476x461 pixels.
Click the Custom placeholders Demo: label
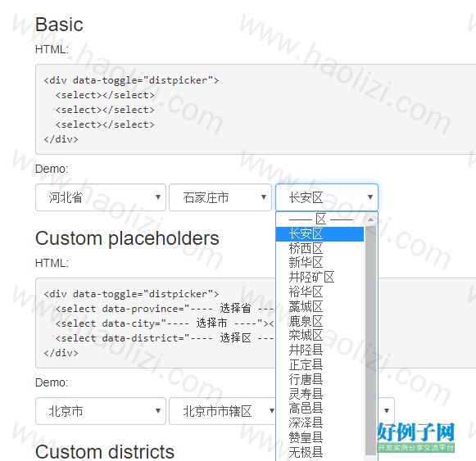(x=52, y=382)
